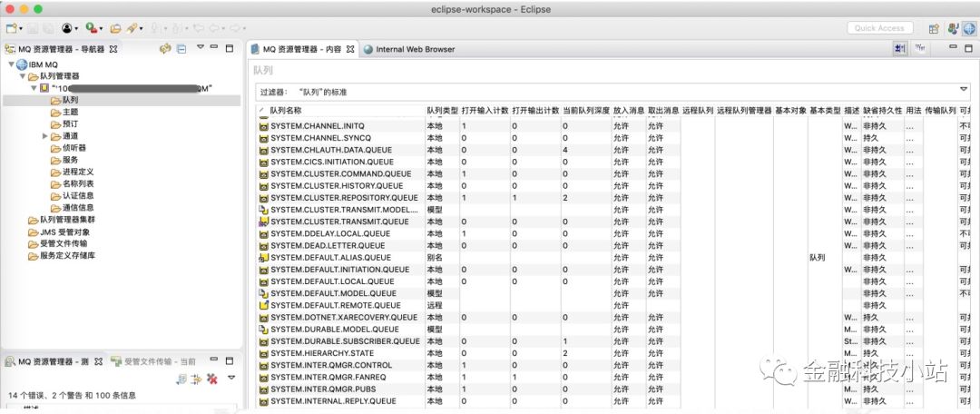The image size is (980, 414).
Task: Open the filter dropdown triangle in content view
Action: pyautogui.click(x=963, y=89)
